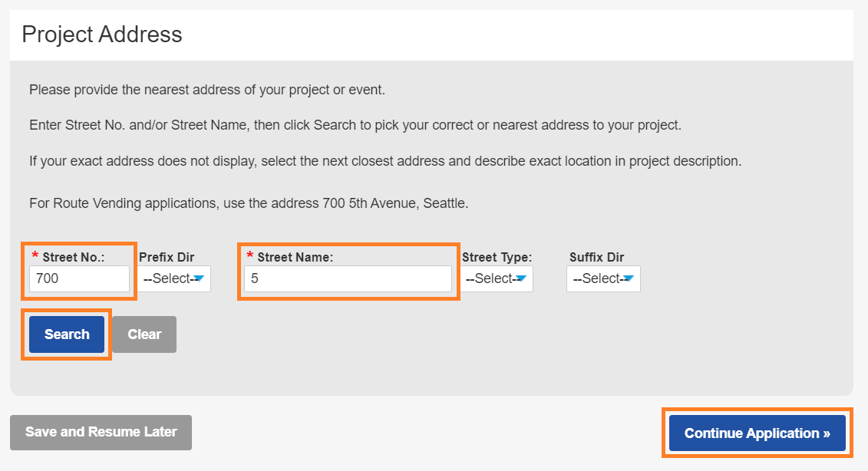
Task: Expand the Street Type dropdown
Action: click(497, 279)
